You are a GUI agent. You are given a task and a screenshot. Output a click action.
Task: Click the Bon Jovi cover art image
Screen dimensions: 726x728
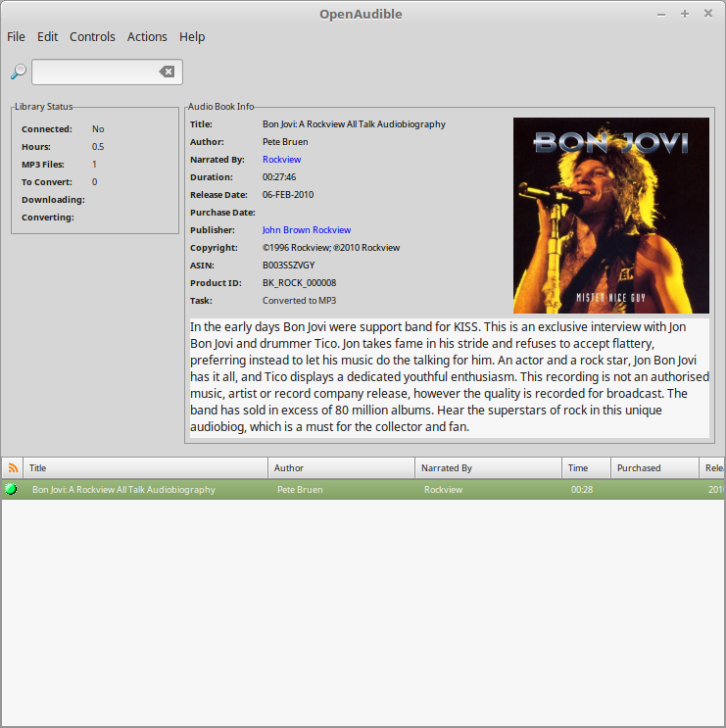pyautogui.click(x=611, y=216)
